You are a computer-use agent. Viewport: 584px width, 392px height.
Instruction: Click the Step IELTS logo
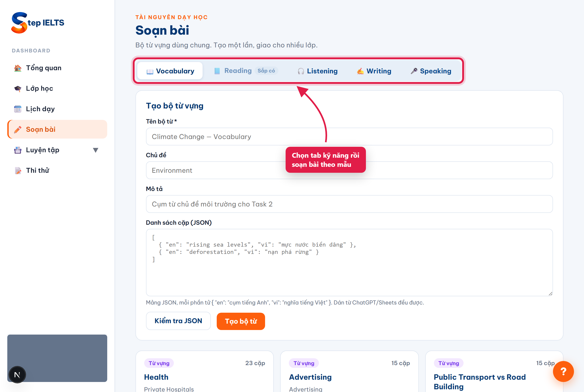(38, 23)
